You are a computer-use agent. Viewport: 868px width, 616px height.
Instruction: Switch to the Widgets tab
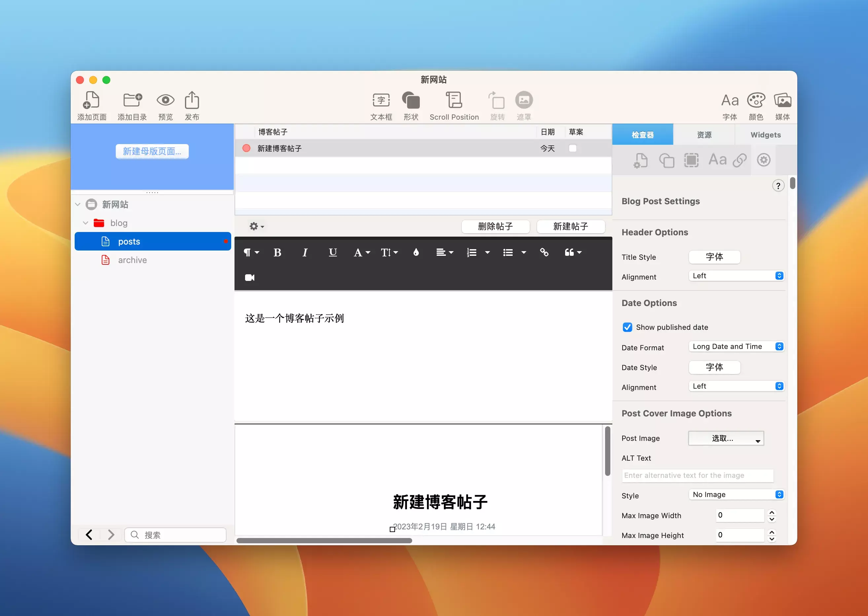765,135
